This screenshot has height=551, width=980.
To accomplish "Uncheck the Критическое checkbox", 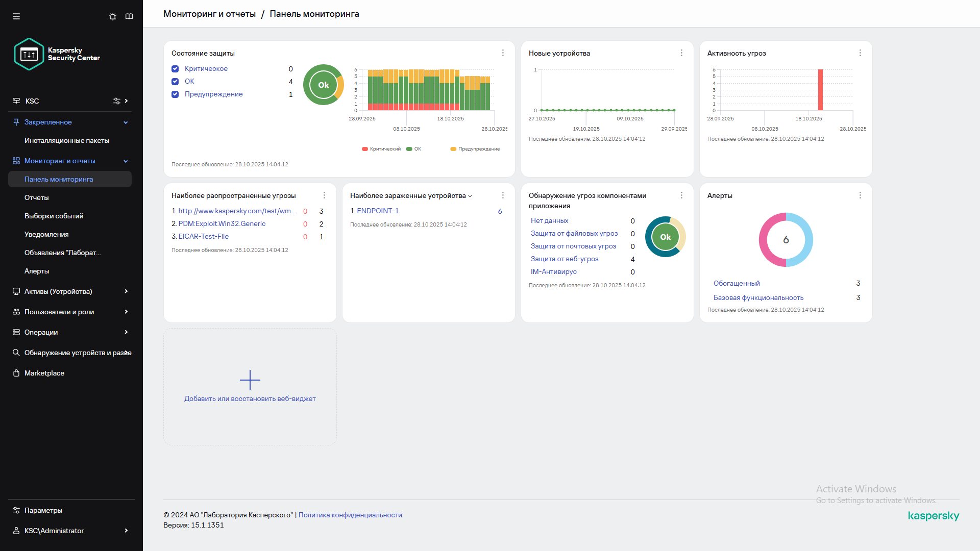I will [175, 69].
